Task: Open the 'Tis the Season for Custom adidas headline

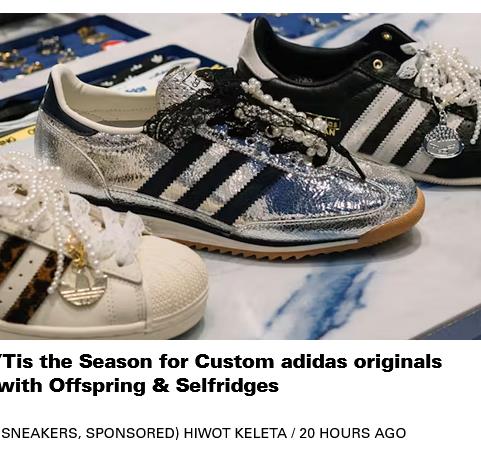Action: (x=221, y=373)
